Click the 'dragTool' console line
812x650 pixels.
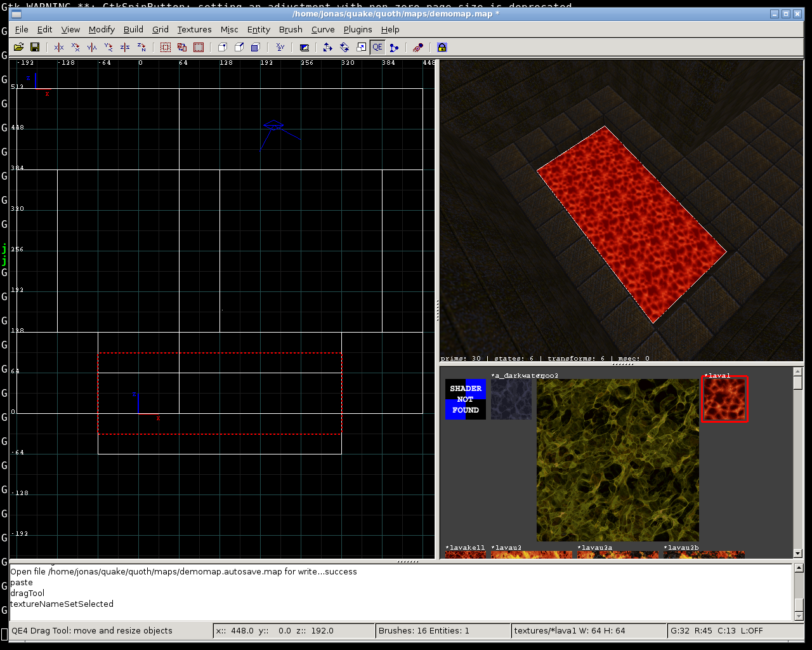pos(27,593)
